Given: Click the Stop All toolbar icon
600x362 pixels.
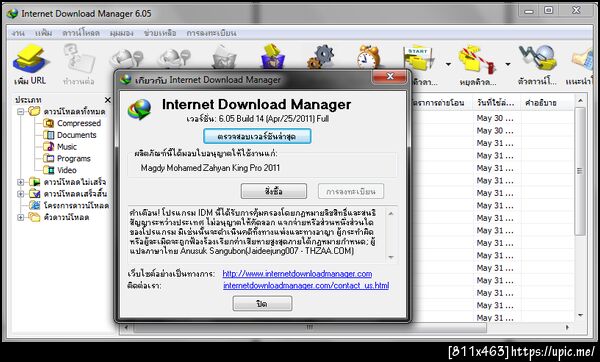Looking at the screenshot, I should [x=174, y=59].
